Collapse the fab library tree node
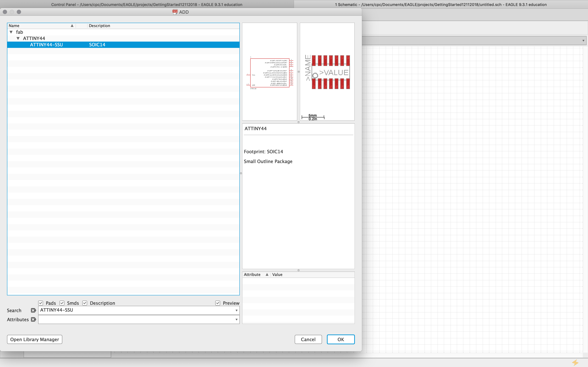The width and height of the screenshot is (588, 367). pos(11,32)
